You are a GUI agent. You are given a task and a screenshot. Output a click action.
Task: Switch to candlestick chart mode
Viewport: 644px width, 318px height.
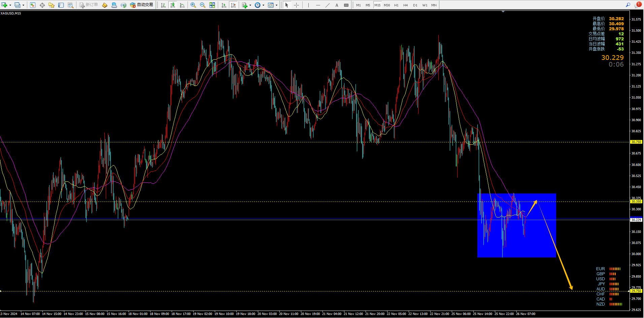(173, 5)
